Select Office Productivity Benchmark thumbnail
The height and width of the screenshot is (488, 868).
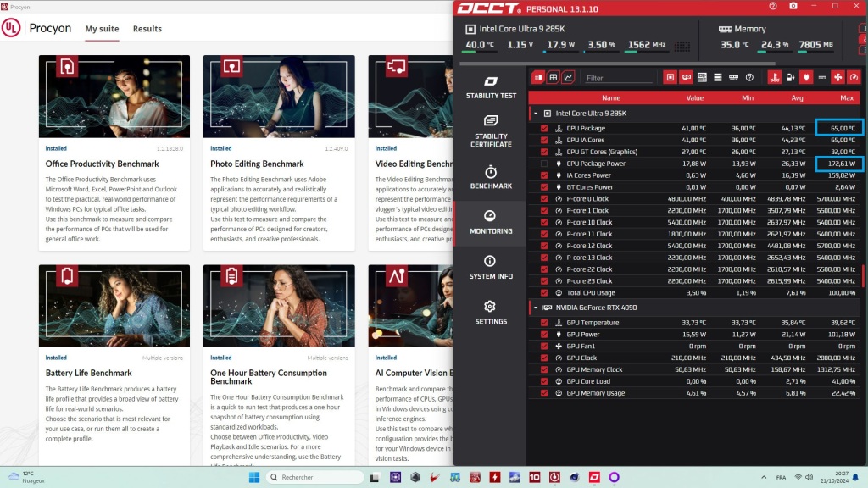click(x=114, y=97)
